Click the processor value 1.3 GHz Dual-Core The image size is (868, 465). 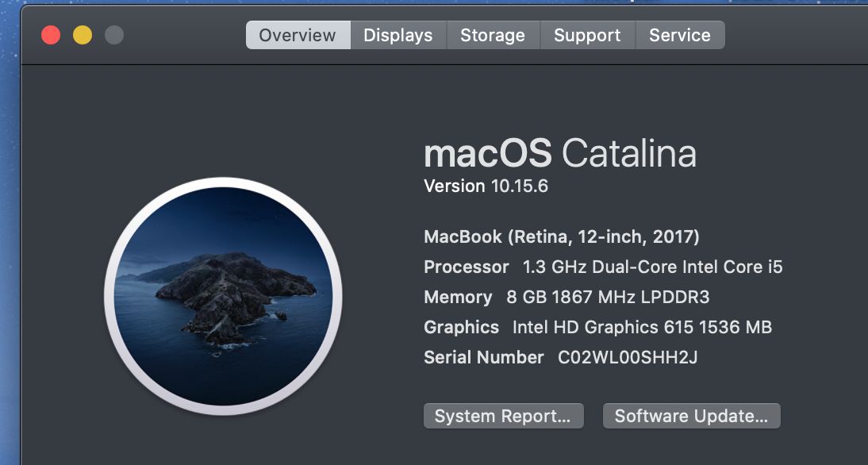[653, 267]
